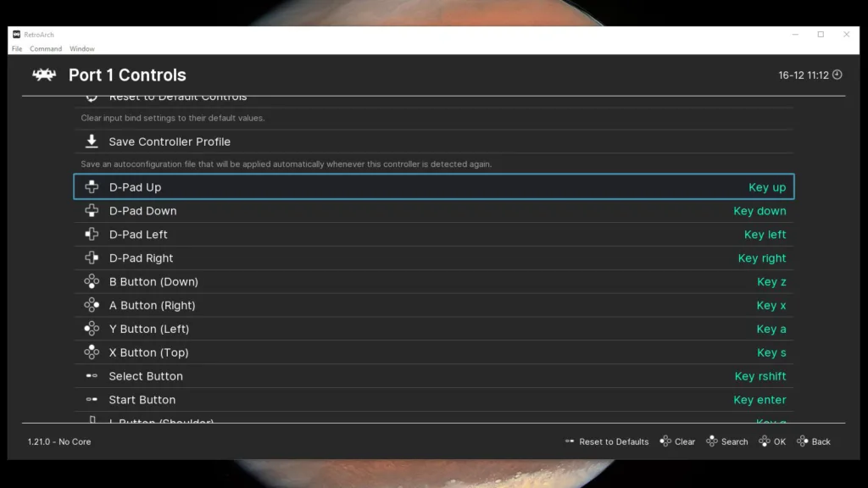Click the Clear gamepad icon in the bottom bar
Viewport: 868px width, 488px height.
coord(665,441)
